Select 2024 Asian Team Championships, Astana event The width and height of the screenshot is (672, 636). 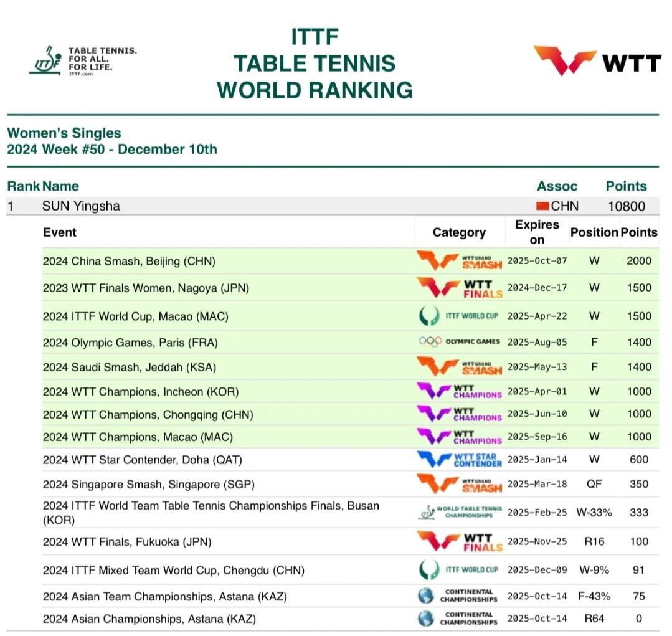165,596
